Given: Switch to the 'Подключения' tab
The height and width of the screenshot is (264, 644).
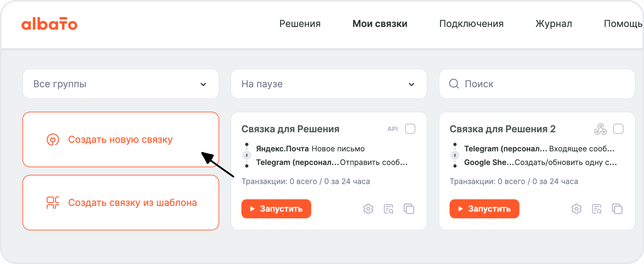Looking at the screenshot, I should coord(471,24).
